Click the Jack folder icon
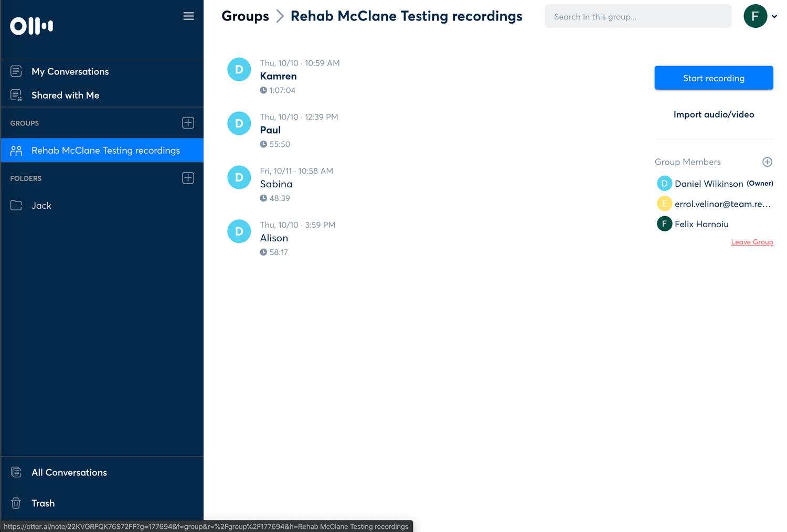This screenshot has height=532, width=787. pyautogui.click(x=16, y=205)
